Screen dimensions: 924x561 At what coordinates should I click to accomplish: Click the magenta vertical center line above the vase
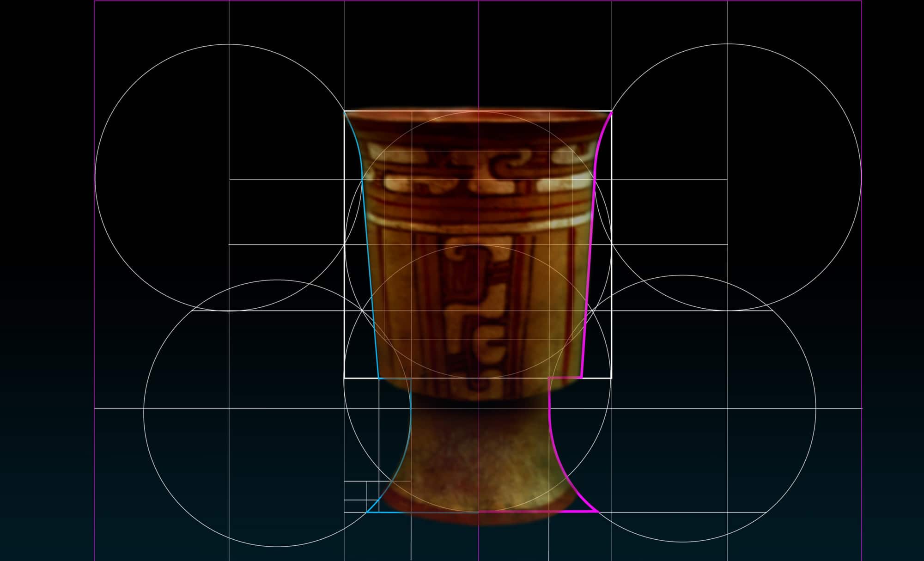click(x=479, y=55)
